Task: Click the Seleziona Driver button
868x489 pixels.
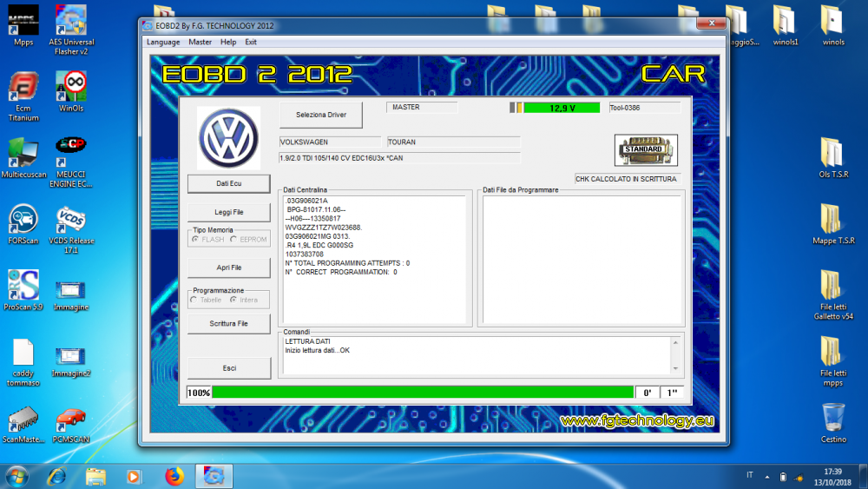Action: (x=320, y=115)
